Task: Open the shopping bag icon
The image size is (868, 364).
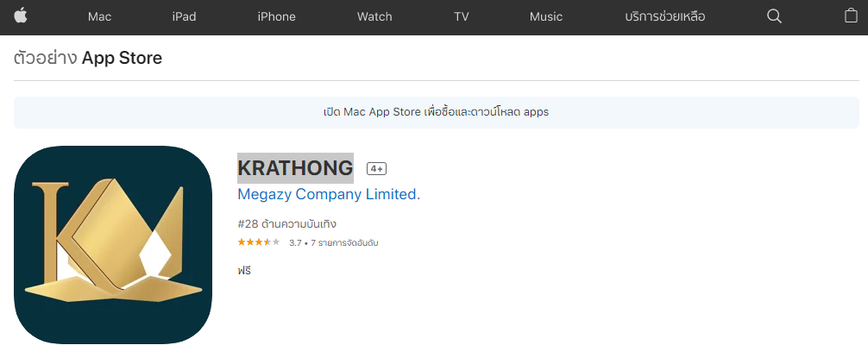Action: tap(850, 16)
